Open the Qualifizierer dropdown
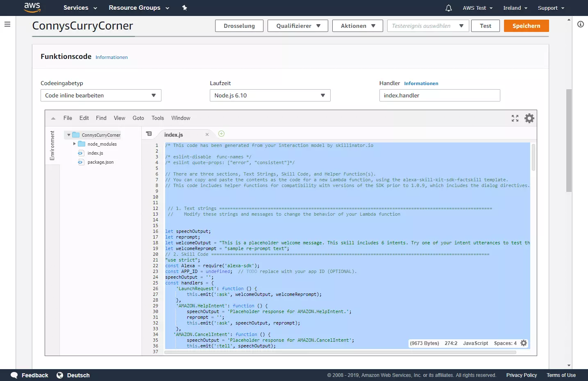588x381 pixels. pos(298,26)
